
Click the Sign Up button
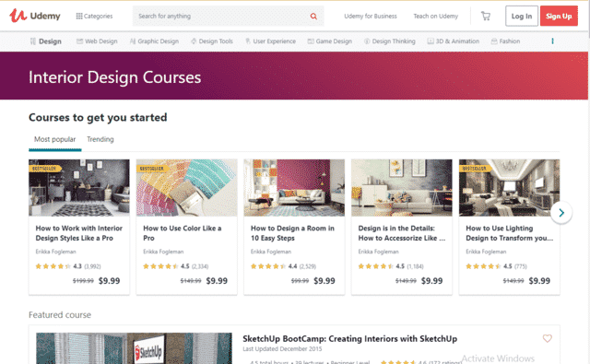tap(559, 16)
